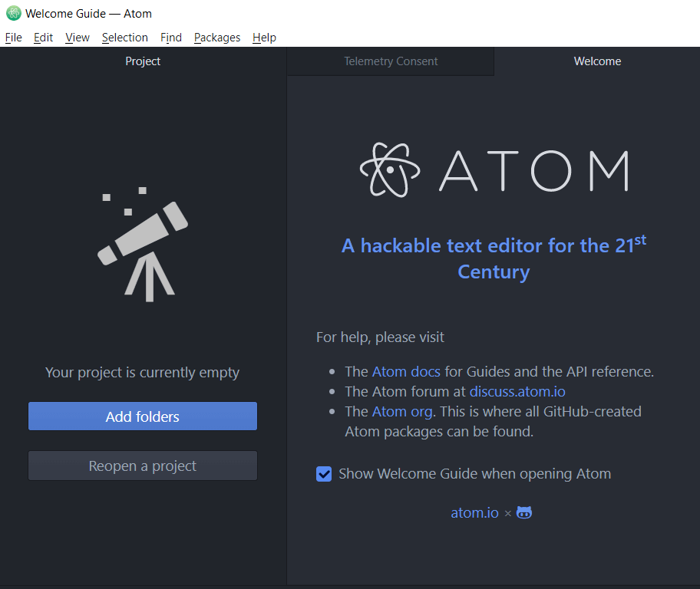
Task: Open the File menu
Action: tap(14, 38)
